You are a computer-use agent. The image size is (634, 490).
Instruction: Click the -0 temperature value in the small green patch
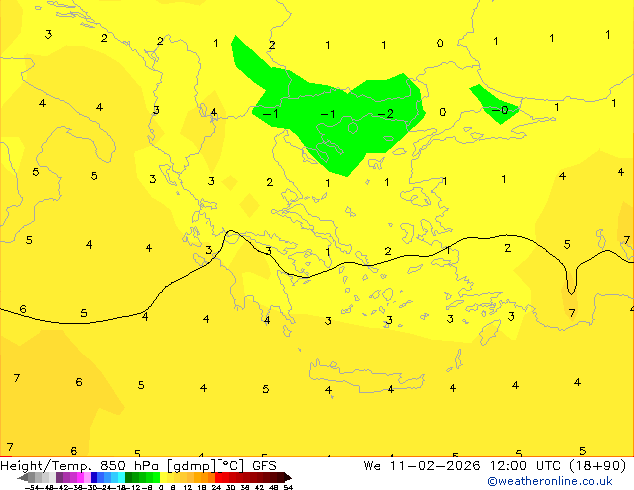(x=500, y=110)
